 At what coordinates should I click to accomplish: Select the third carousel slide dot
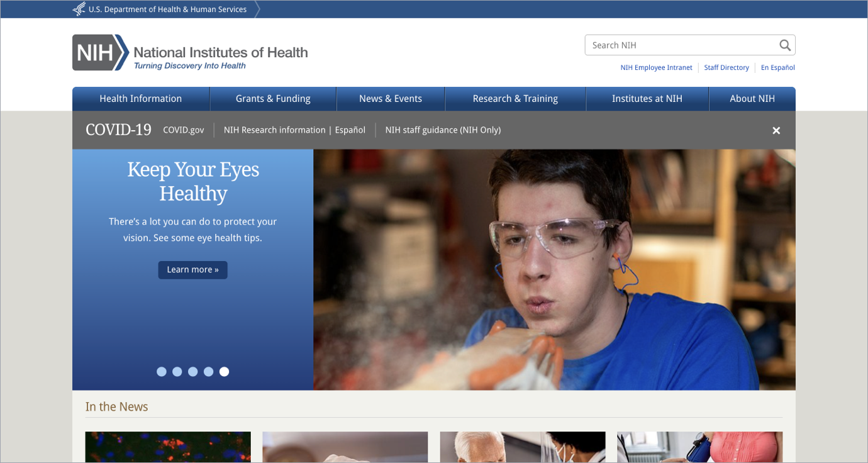[193, 372]
